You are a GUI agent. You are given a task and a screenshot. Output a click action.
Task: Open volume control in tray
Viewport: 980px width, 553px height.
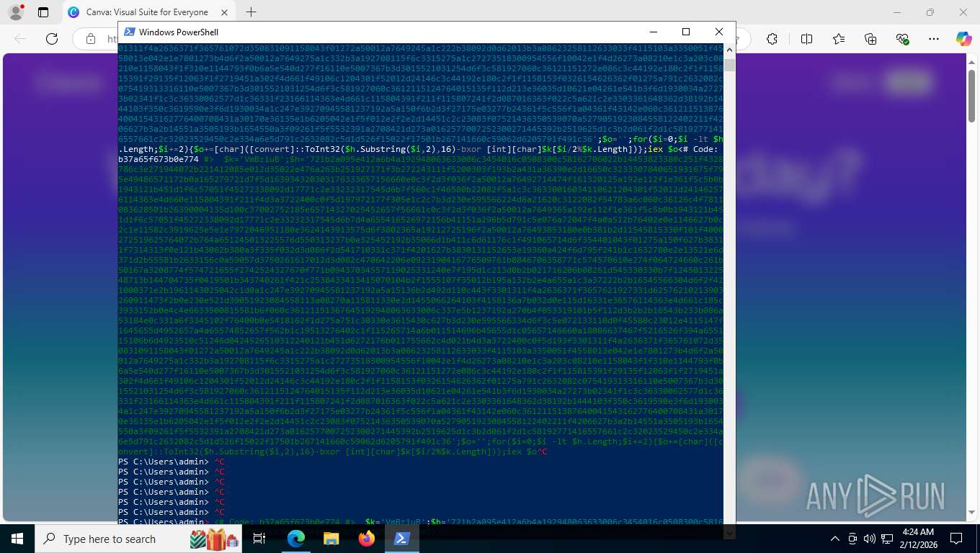869,539
